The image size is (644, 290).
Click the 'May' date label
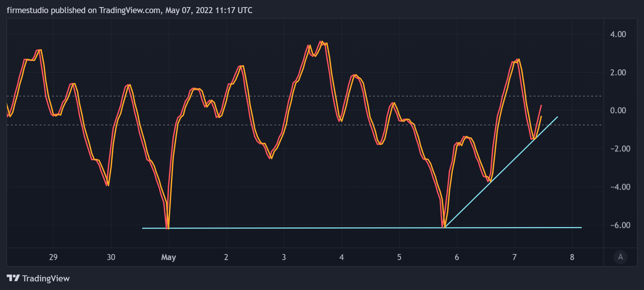point(168,257)
